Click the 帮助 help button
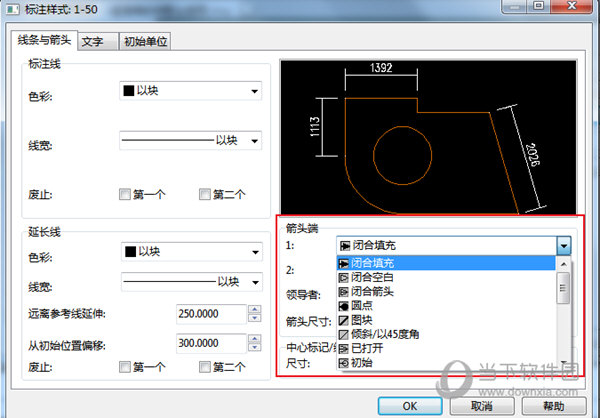Viewport: 600px width, 418px height. [x=554, y=406]
